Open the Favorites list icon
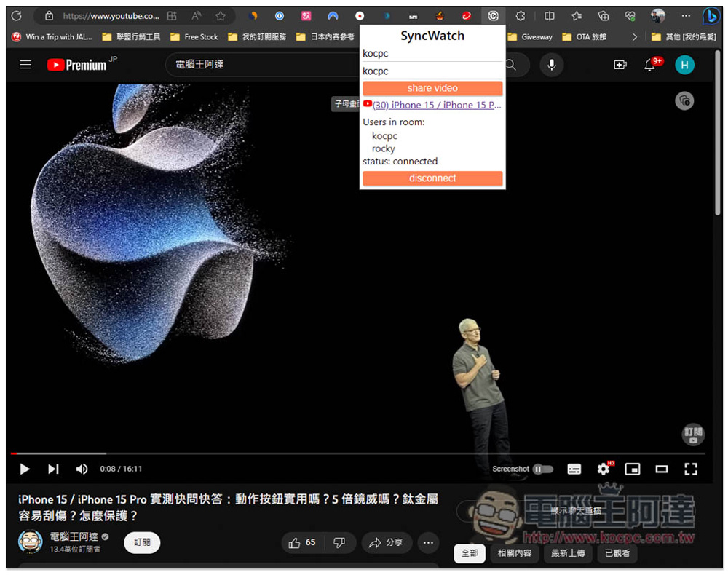The image size is (728, 575). coord(576,16)
